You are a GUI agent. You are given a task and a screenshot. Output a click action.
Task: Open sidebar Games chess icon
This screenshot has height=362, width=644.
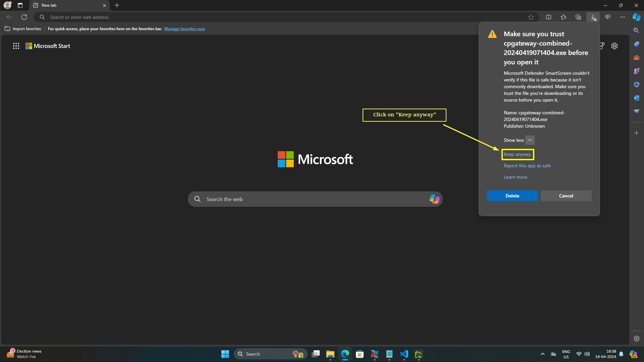pyautogui.click(x=636, y=71)
